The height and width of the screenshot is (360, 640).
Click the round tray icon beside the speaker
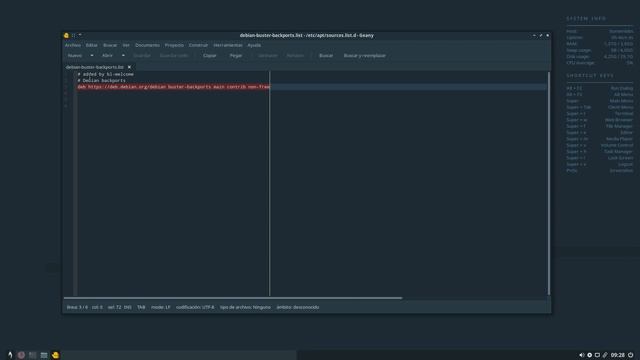[589, 355]
